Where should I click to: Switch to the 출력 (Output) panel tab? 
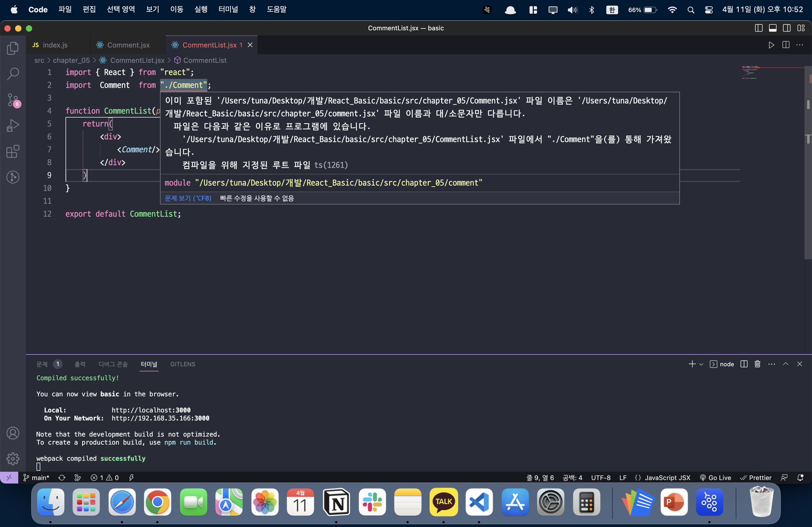[80, 364]
